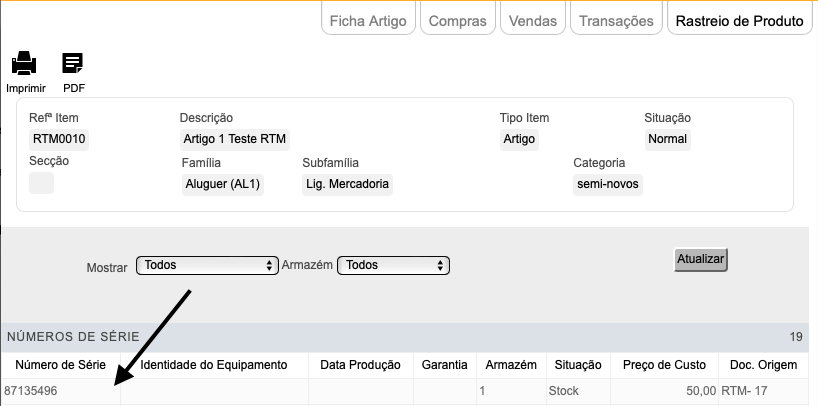
Task: Click the Número de Série column header
Action: pyautogui.click(x=61, y=365)
